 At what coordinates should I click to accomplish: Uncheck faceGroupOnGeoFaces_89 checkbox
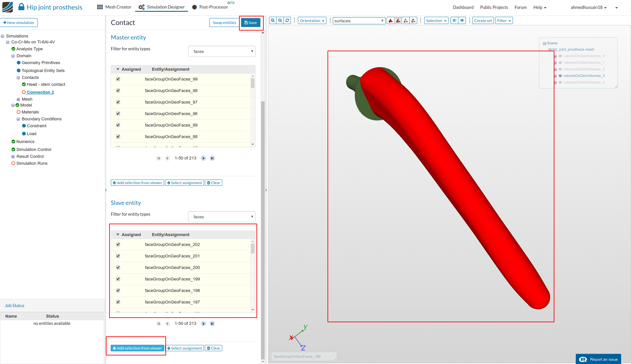[118, 125]
